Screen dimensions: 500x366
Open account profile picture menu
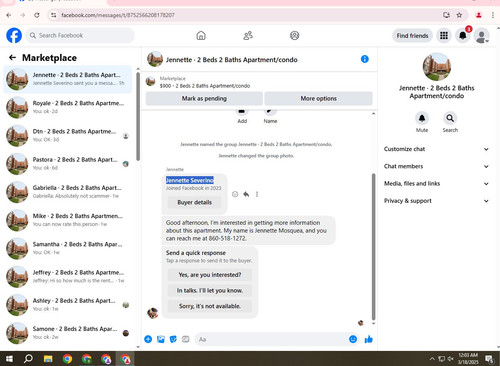[482, 36]
